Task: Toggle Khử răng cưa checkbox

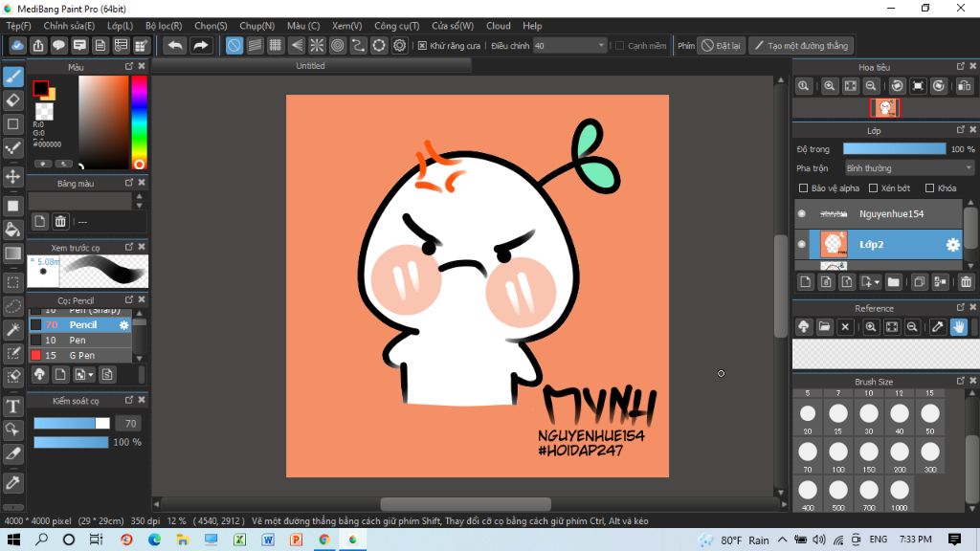Action: (422, 46)
